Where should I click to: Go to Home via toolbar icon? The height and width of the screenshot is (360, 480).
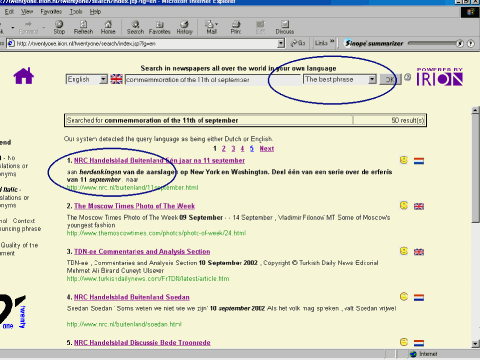click(108, 27)
